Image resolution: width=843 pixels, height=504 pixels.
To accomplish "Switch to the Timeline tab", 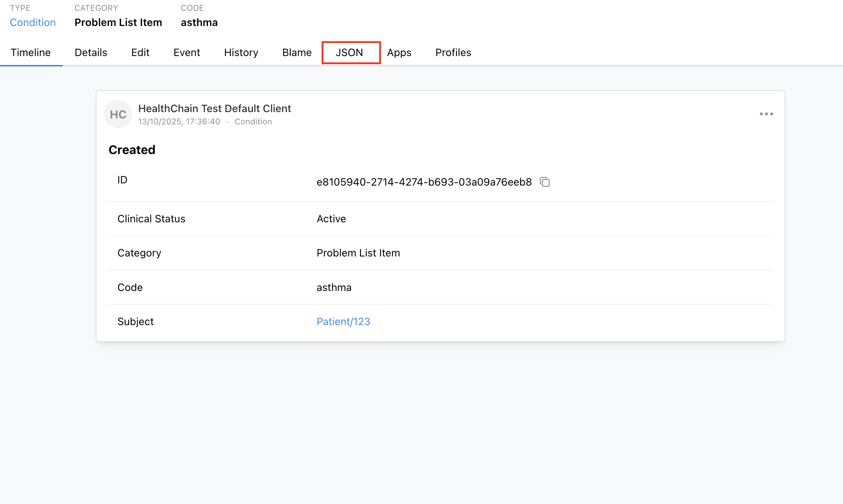I will tap(31, 52).
